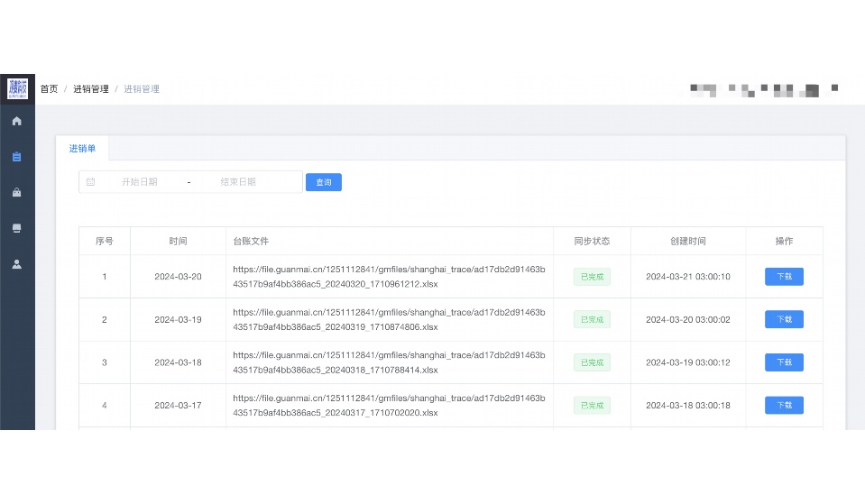Click the calendar icon in date picker
Image resolution: width=865 pixels, height=504 pixels.
point(91,182)
